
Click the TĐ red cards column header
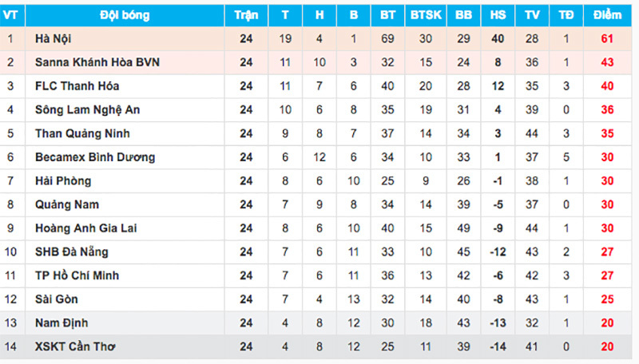tap(566, 15)
